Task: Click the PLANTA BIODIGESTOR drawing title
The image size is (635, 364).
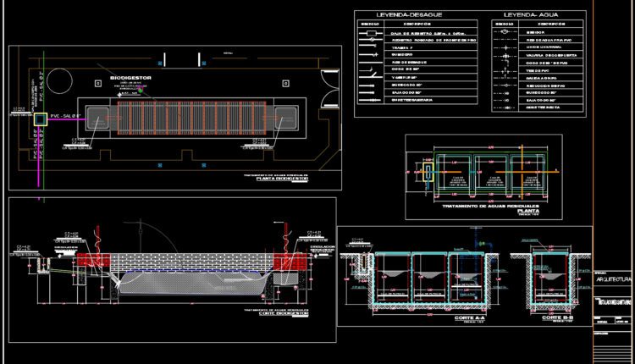Action: coord(282,179)
